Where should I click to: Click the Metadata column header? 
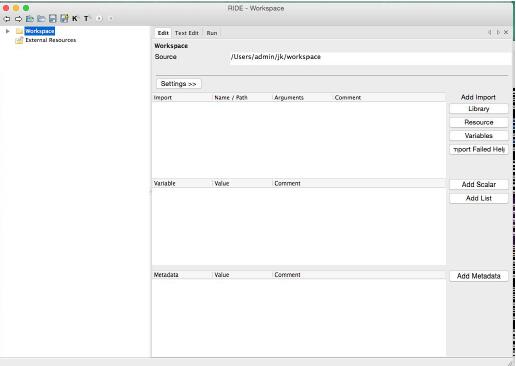[182, 275]
